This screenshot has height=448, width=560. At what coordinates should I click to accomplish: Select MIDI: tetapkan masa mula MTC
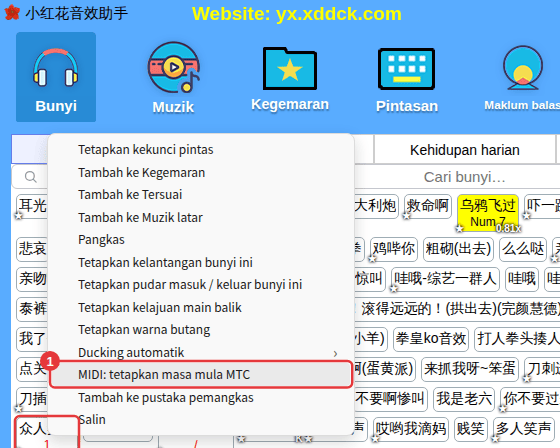(201, 374)
